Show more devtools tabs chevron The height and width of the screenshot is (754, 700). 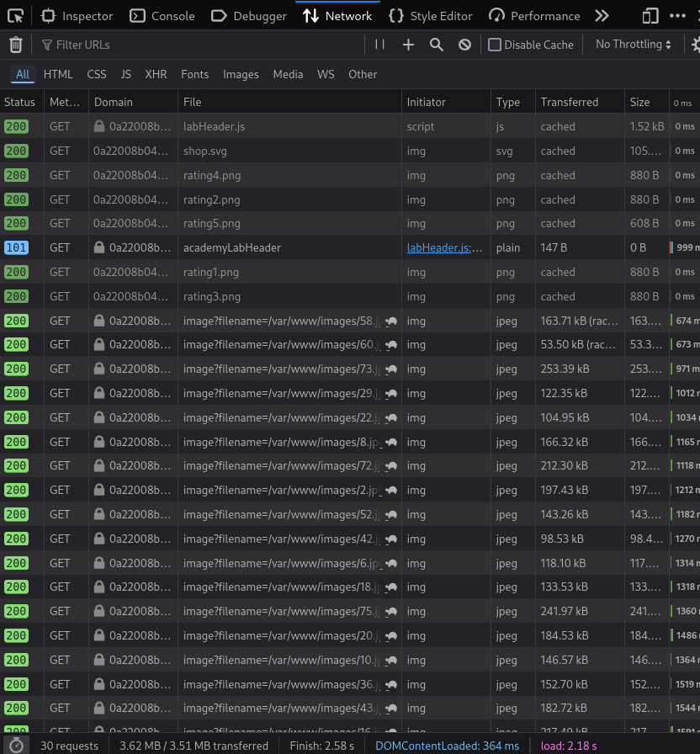click(x=602, y=16)
